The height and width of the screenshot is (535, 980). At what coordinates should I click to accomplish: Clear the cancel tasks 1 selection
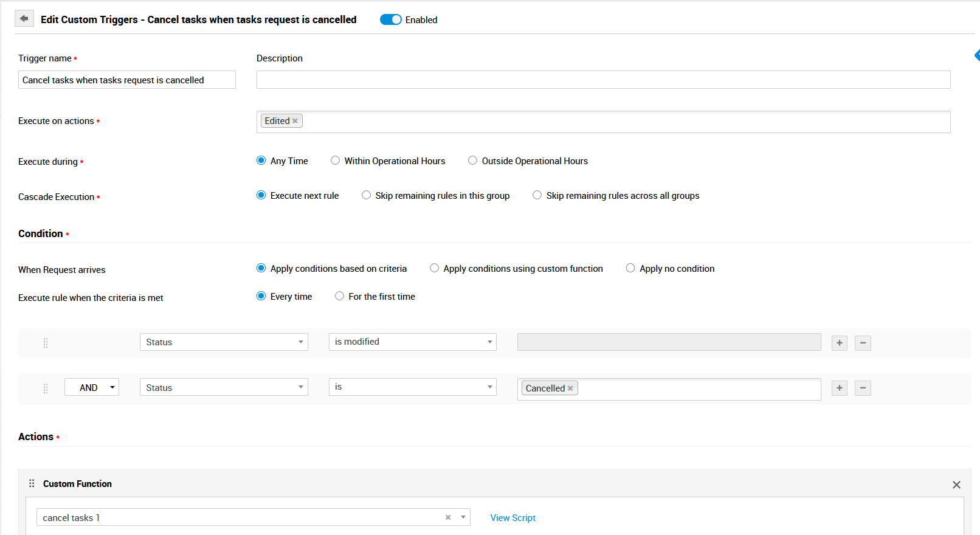point(448,517)
